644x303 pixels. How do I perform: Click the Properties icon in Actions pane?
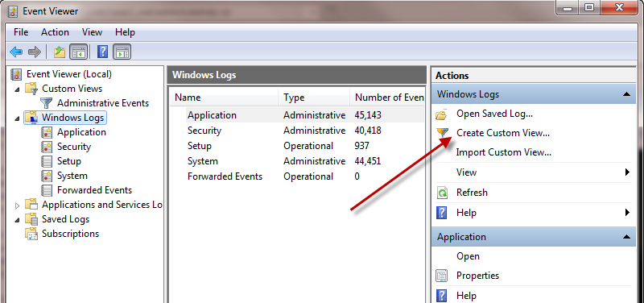point(441,276)
